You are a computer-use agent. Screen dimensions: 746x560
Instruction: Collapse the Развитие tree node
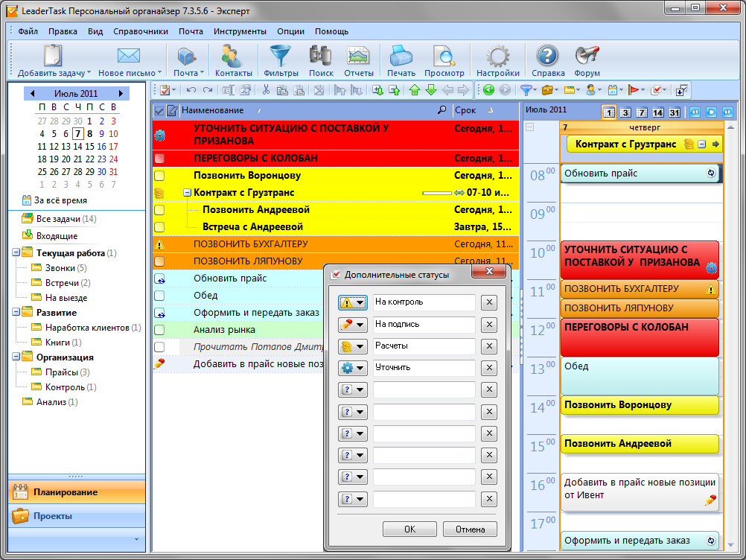point(16,311)
